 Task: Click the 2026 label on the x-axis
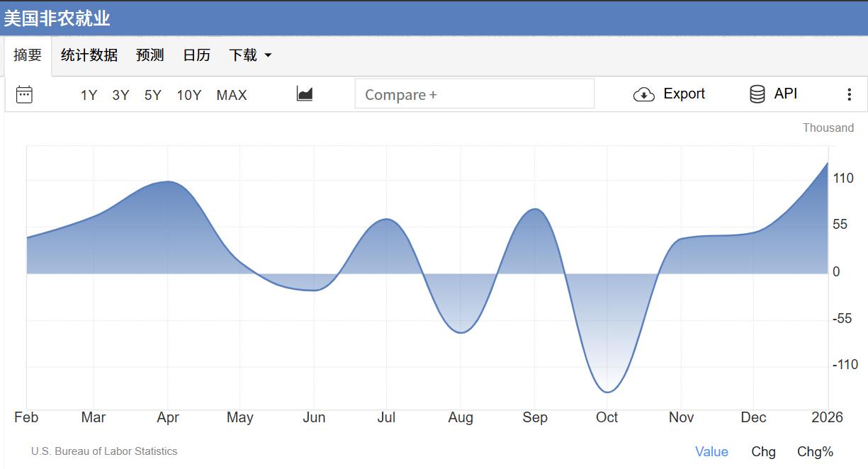[827, 417]
